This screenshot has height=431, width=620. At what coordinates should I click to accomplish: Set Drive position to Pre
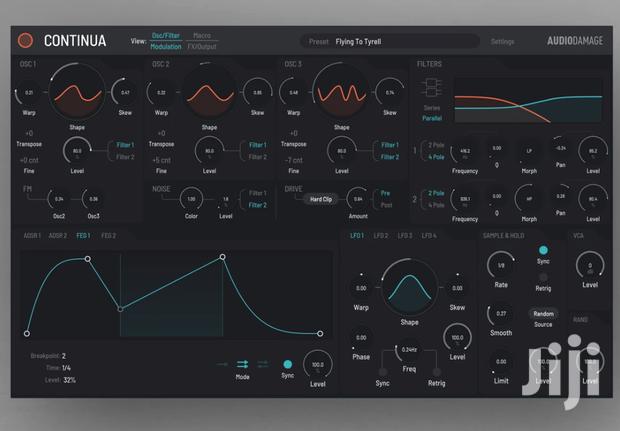386,193
